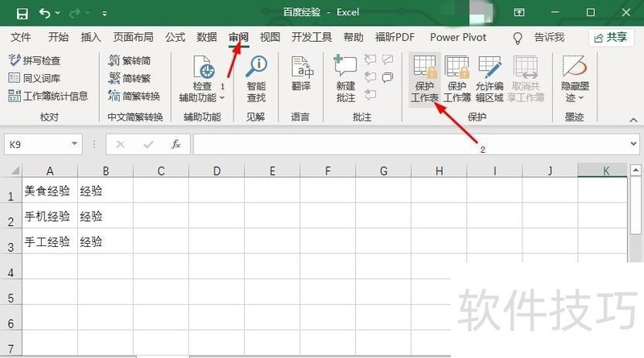This screenshot has width=644, height=358.
Task: Show 工作簿统计信息 workbook statistics
Action: (x=48, y=96)
